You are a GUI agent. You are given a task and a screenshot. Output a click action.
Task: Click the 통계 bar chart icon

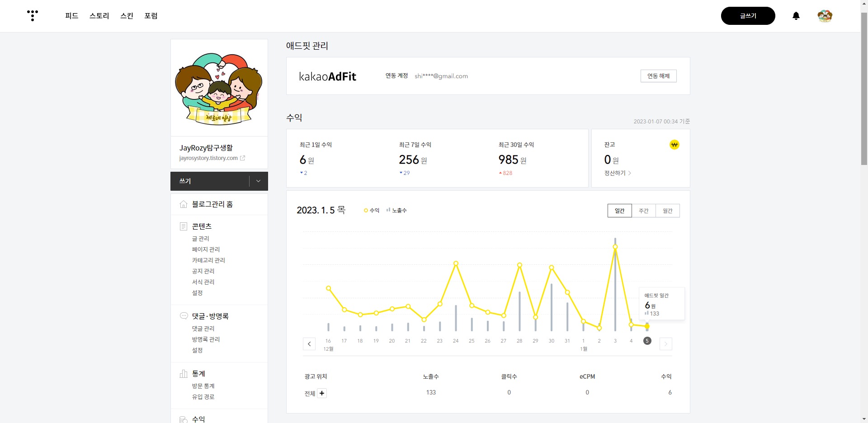(184, 374)
